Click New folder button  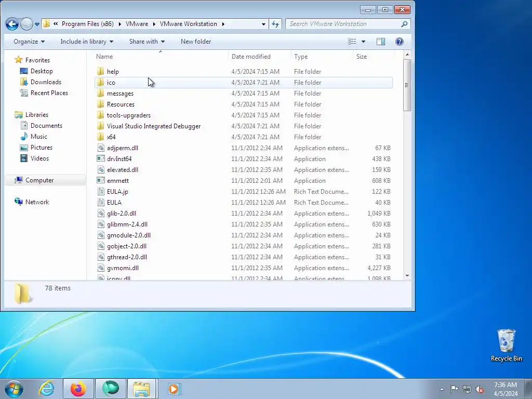point(196,42)
